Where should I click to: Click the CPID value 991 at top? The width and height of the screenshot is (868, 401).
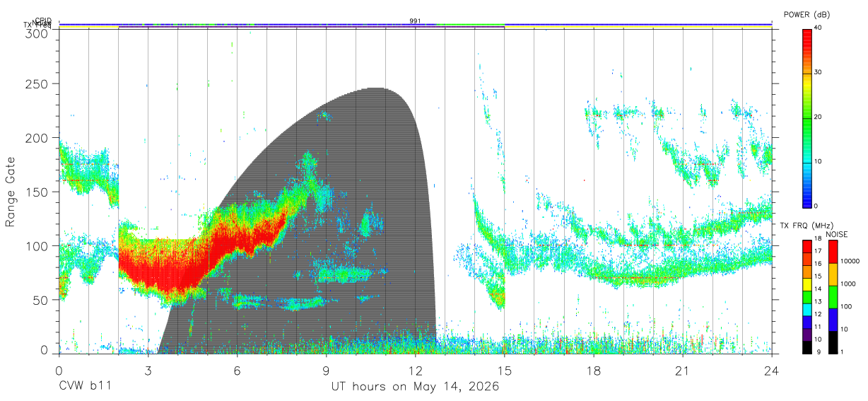tap(416, 21)
